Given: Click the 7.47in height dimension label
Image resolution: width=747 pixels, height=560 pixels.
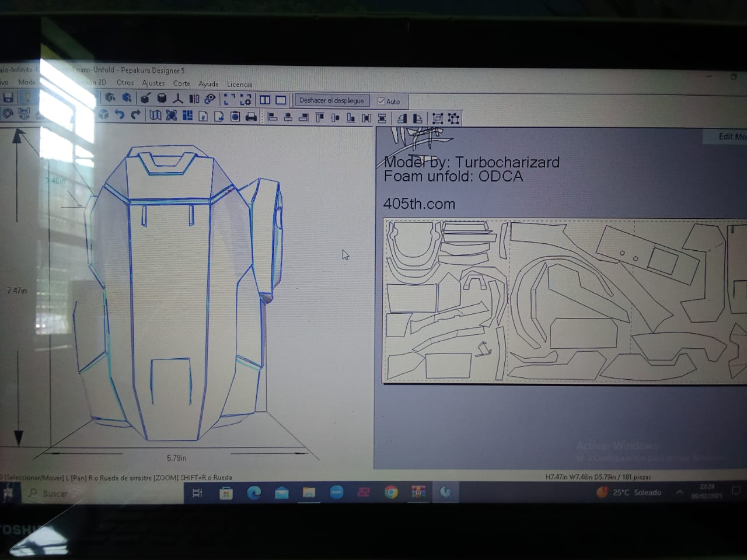Looking at the screenshot, I should [x=17, y=290].
